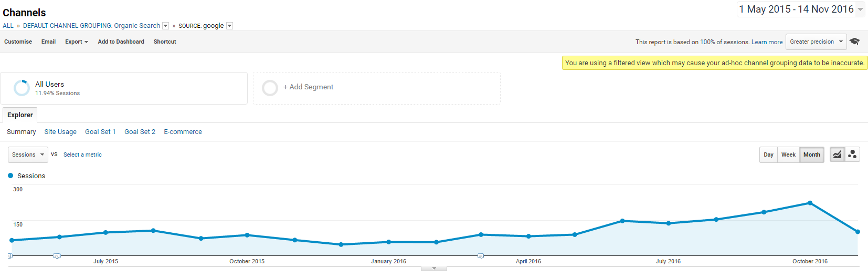This screenshot has width=868, height=278.
Task: Click the All Users segment circle icon
Action: (22, 88)
